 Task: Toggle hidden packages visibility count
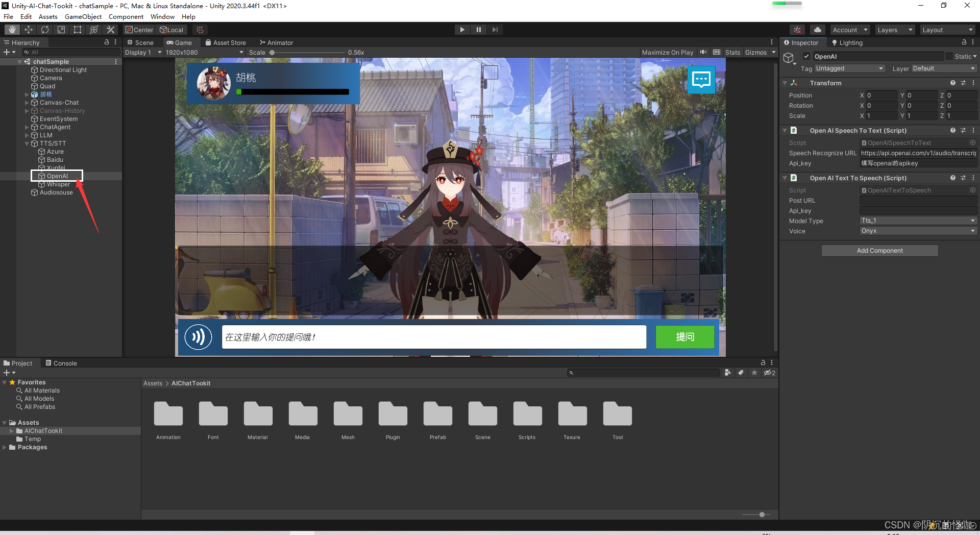pos(769,373)
